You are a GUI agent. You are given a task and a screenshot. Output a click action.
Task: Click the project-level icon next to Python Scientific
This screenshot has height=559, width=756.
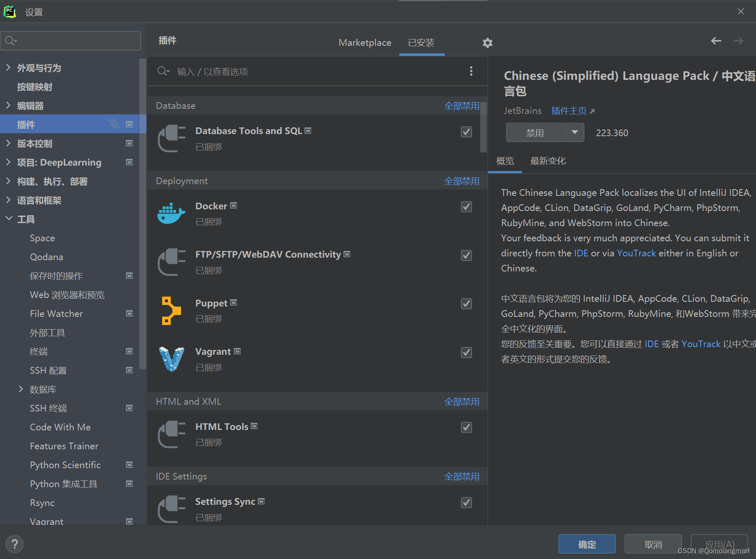tap(129, 465)
